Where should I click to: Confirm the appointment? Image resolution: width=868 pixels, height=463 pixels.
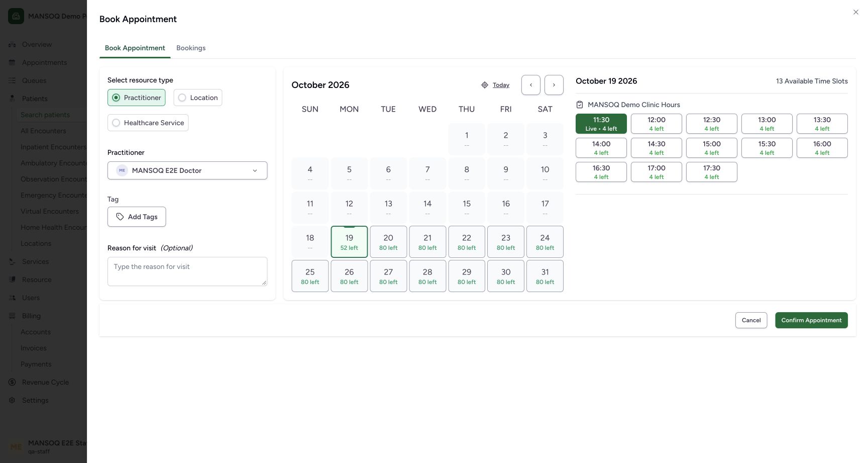pyautogui.click(x=811, y=320)
